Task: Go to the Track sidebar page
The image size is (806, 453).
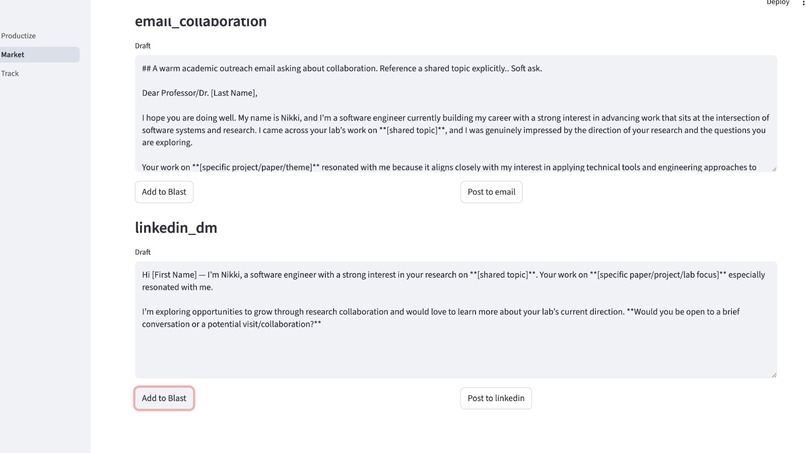Action: point(10,74)
